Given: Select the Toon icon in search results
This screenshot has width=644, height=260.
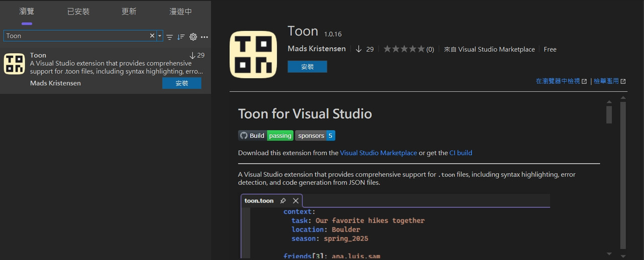Looking at the screenshot, I should (x=15, y=64).
